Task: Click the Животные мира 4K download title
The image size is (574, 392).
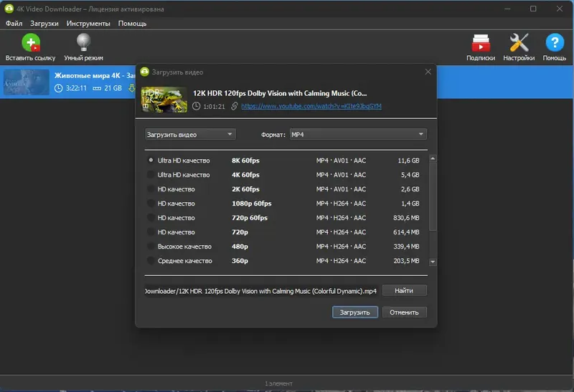Action: [95, 76]
